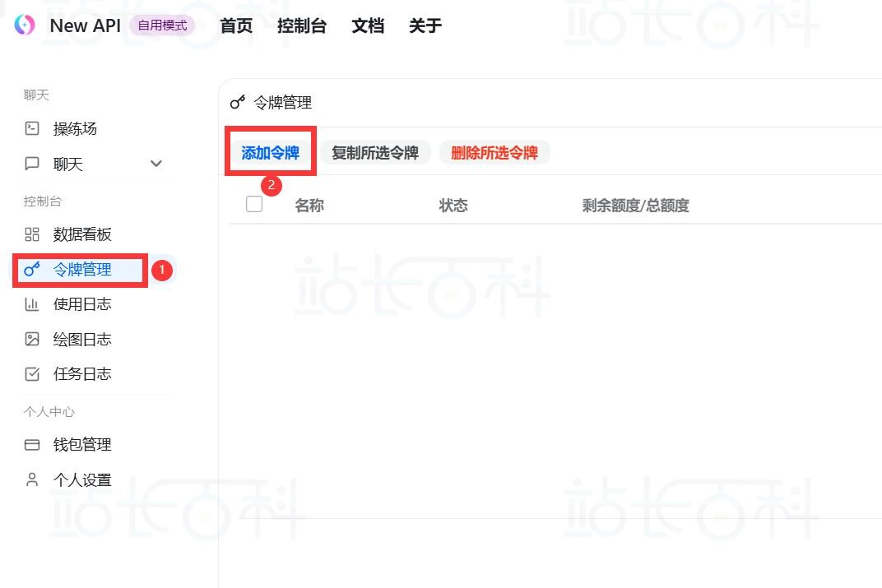Expand the 聊天 chevron in sidebar

(x=156, y=164)
